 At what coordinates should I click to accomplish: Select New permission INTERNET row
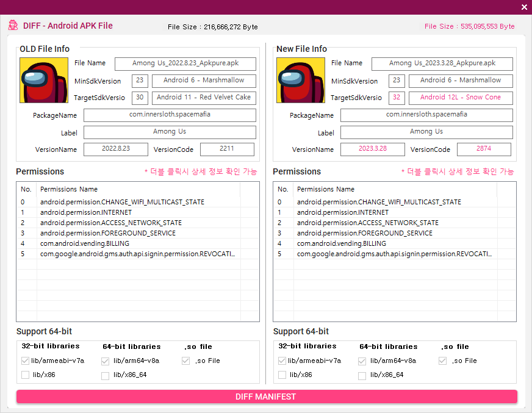point(395,212)
